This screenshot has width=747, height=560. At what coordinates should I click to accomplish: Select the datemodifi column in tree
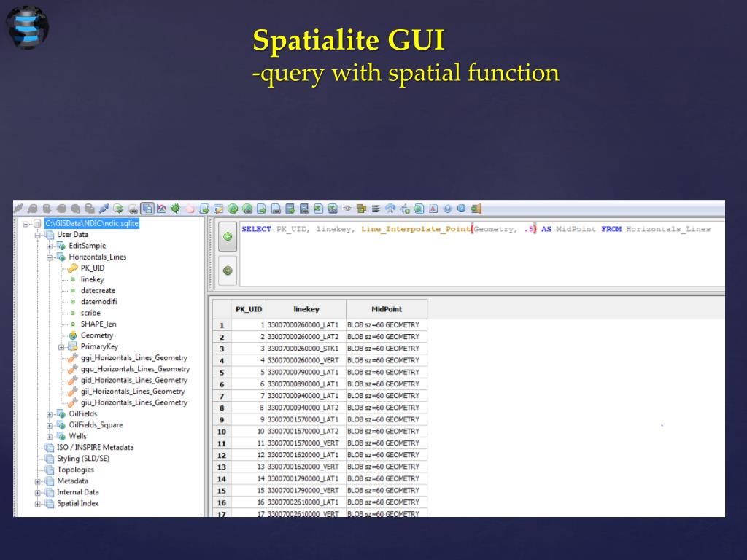pos(98,301)
